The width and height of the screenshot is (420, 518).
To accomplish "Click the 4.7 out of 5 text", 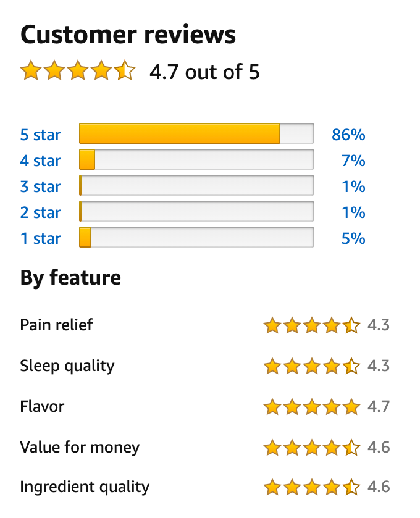I will 204,72.
